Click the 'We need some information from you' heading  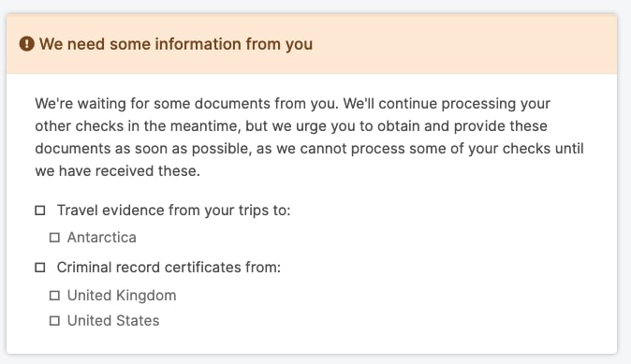pos(176,44)
